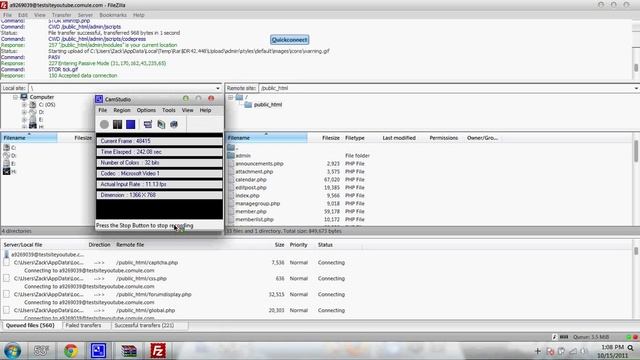Select managegroup.php in remote list
The image size is (640, 360).
point(258,204)
